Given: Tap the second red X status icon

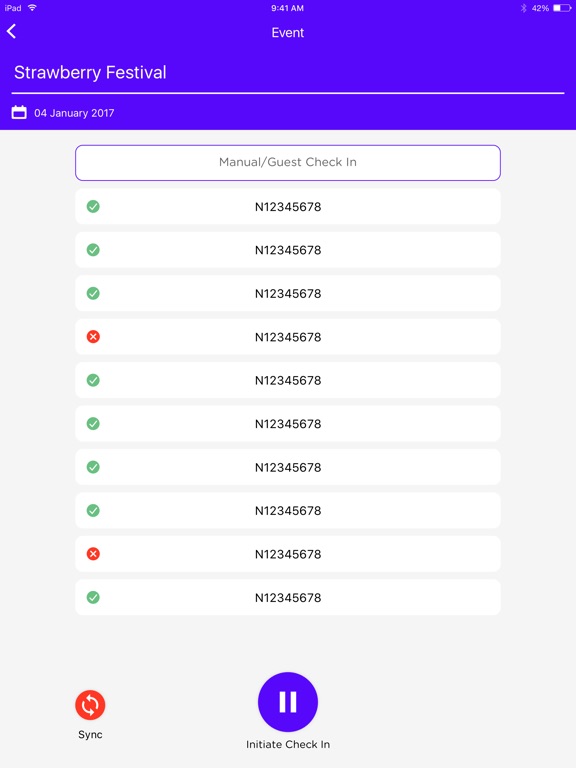Looking at the screenshot, I should [93, 554].
